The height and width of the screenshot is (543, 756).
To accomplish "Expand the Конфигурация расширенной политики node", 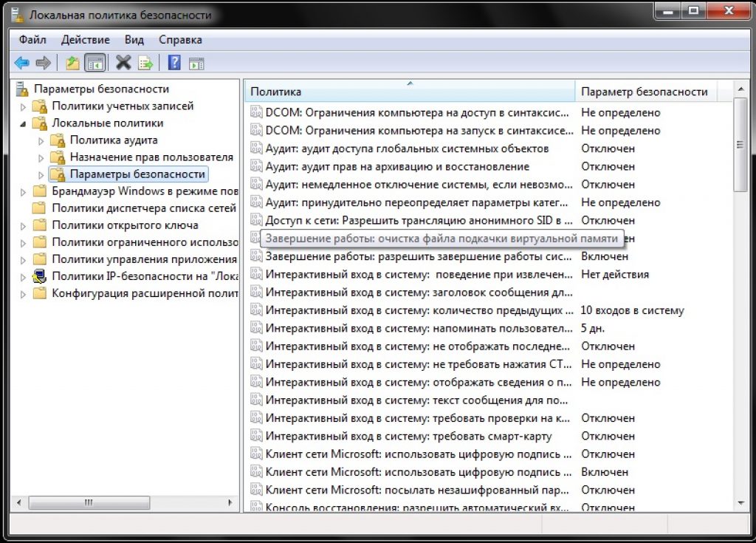I will 23,294.
